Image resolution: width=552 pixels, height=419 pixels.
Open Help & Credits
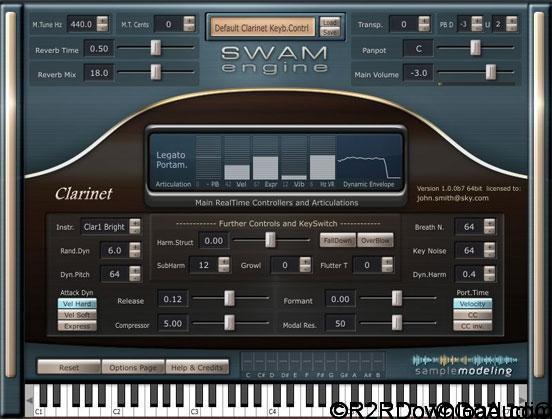pos(197,367)
